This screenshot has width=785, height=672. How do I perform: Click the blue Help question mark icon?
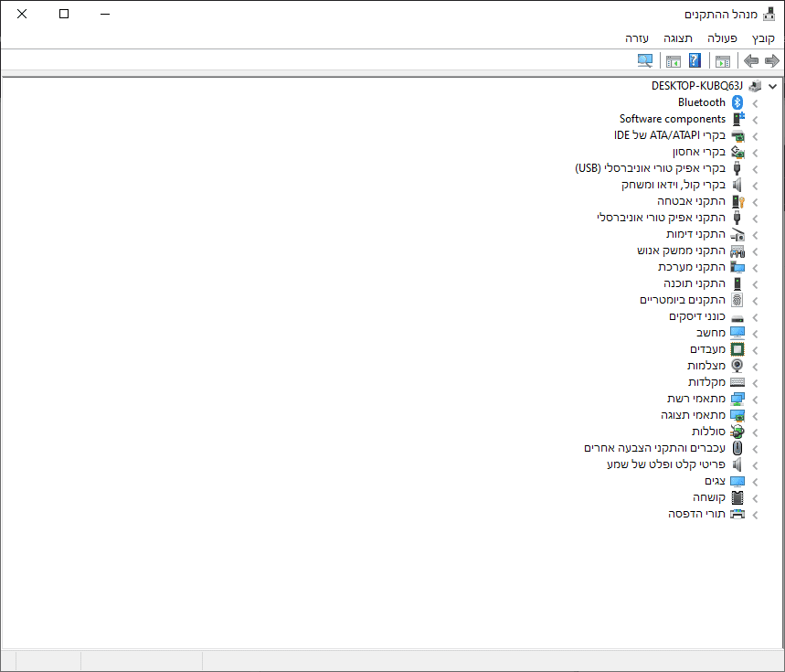pos(695,60)
